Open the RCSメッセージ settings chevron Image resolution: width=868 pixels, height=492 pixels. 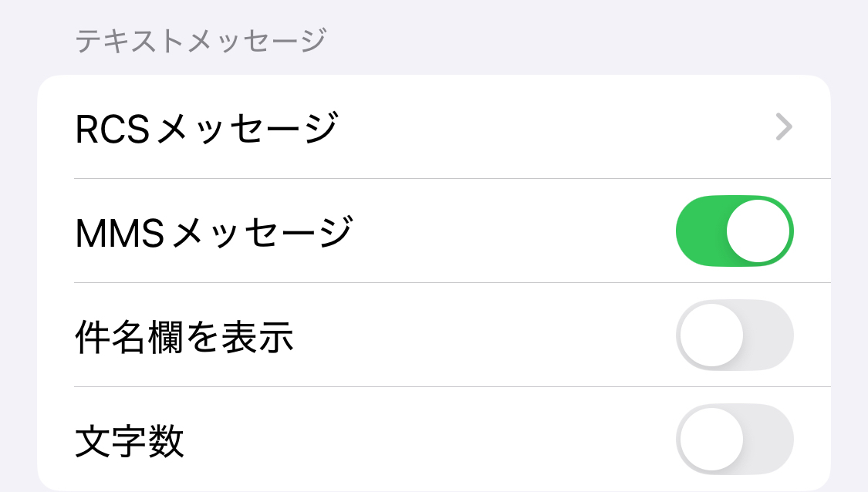pyautogui.click(x=783, y=127)
